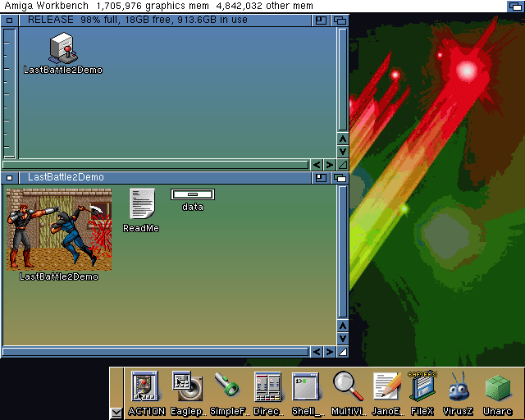The height and width of the screenshot is (420, 525).
Task: Launch the MultiVi... magnifier dock icon
Action: click(x=348, y=386)
